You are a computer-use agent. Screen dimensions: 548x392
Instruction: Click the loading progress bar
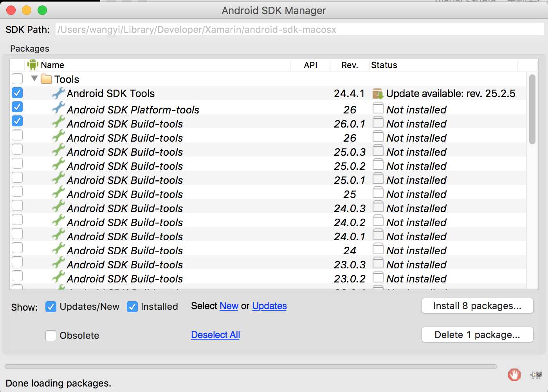(251, 367)
